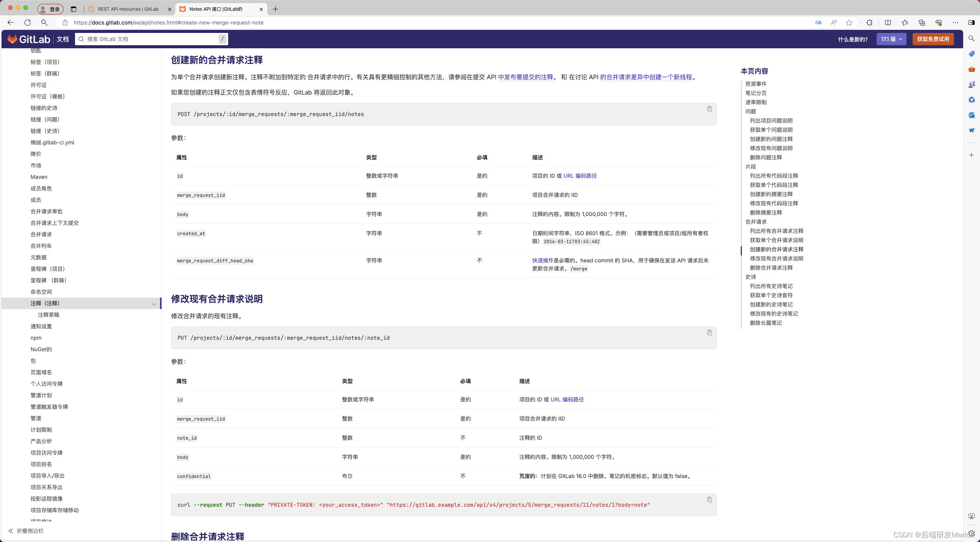
Task: Open the 17.1 version dropdown
Action: (891, 39)
